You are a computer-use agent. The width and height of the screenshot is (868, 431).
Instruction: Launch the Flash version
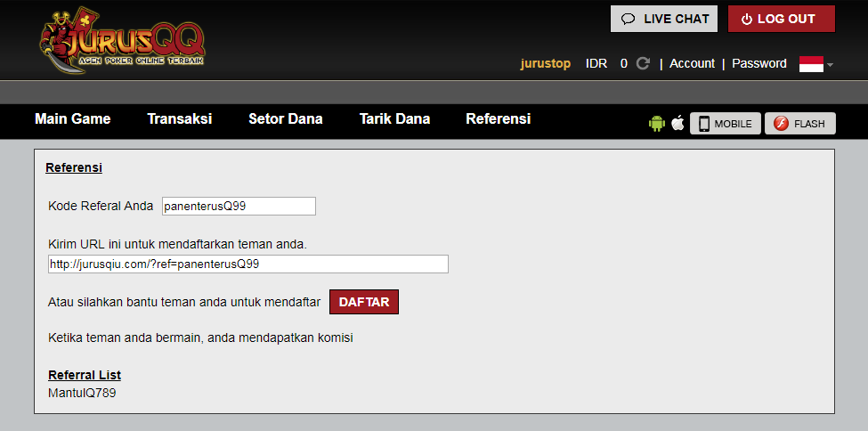(799, 124)
